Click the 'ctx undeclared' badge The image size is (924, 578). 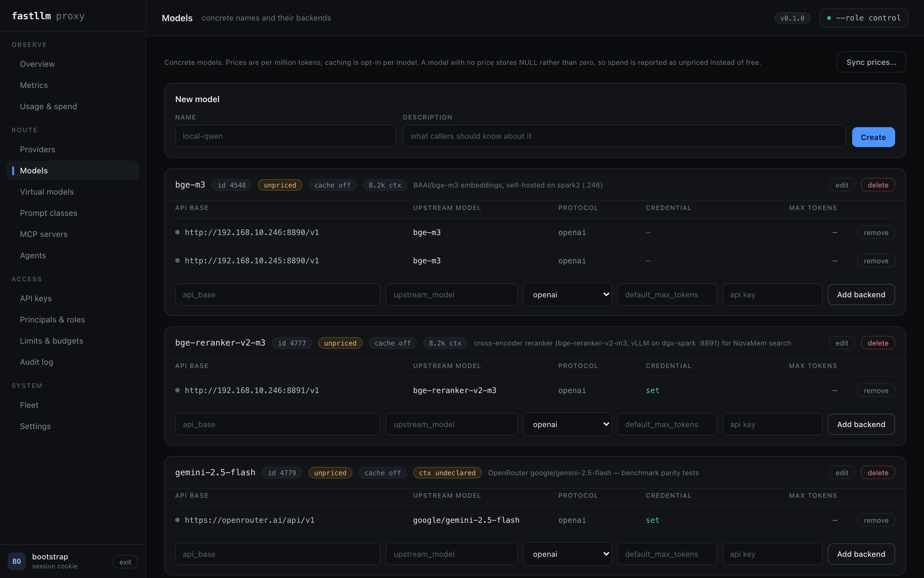point(447,473)
